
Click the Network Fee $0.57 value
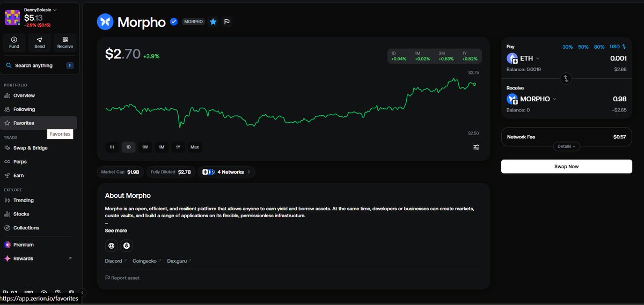click(x=619, y=137)
